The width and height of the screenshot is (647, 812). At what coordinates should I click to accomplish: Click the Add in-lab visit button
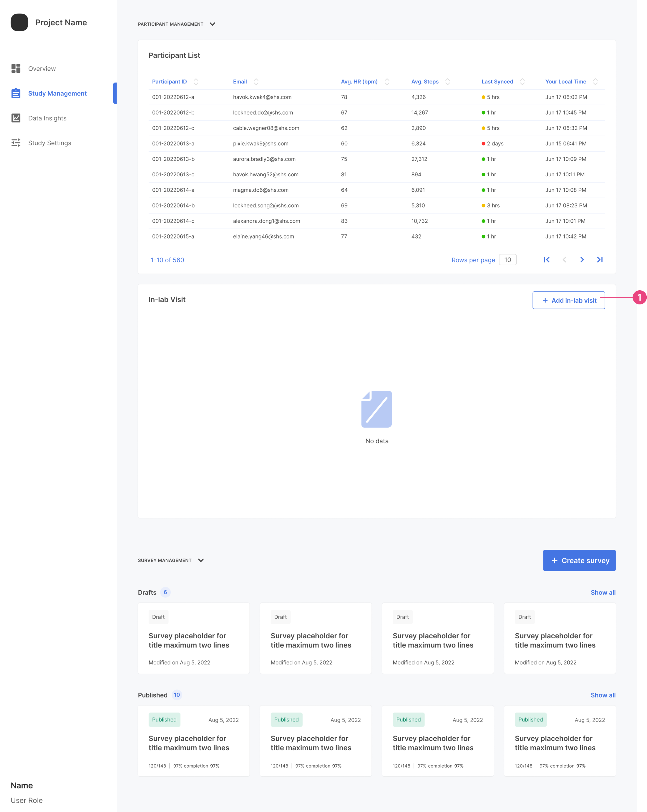[568, 300]
